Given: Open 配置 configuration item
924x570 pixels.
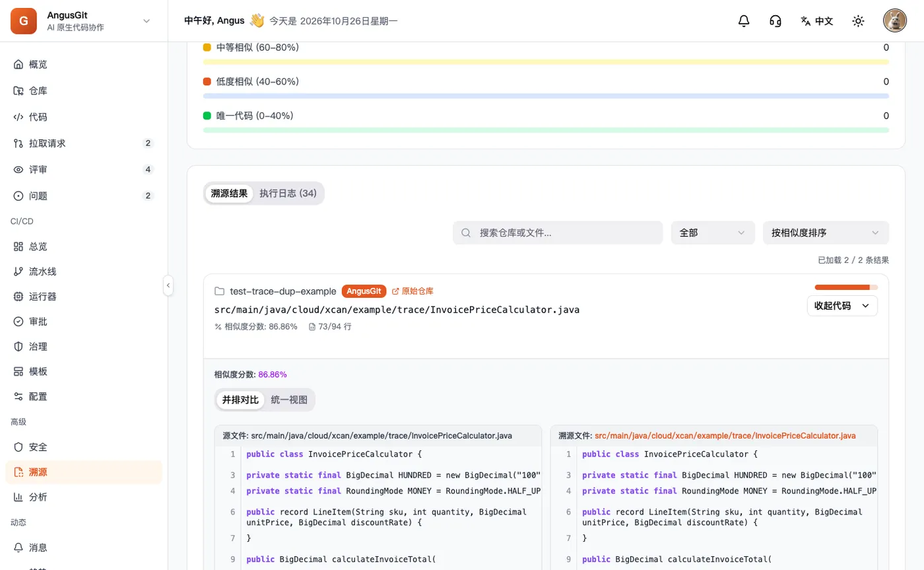Looking at the screenshot, I should tap(84, 397).
